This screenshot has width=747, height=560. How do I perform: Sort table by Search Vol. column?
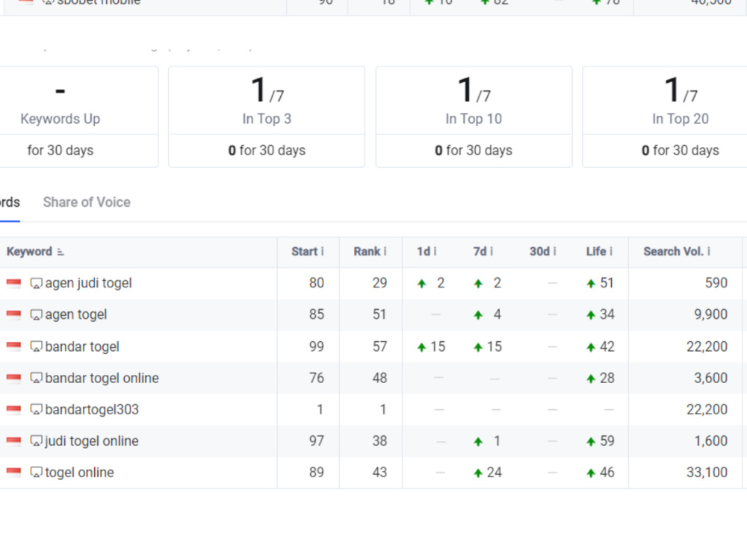pyautogui.click(x=673, y=252)
